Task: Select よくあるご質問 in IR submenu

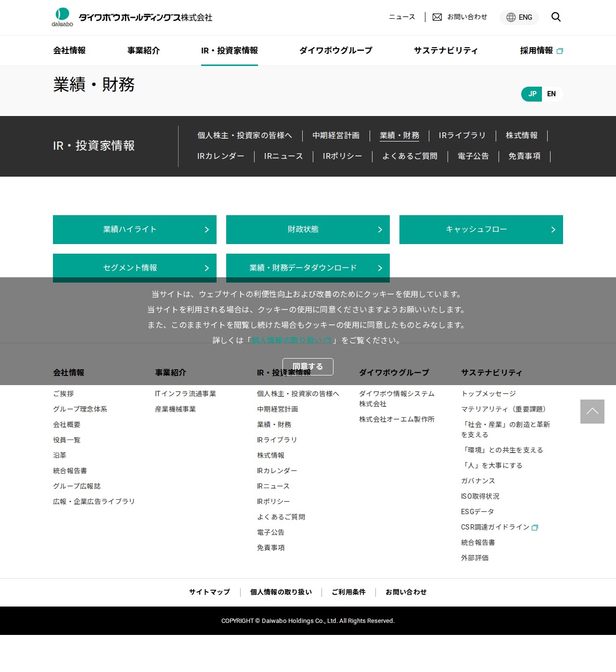Action: 410,156
